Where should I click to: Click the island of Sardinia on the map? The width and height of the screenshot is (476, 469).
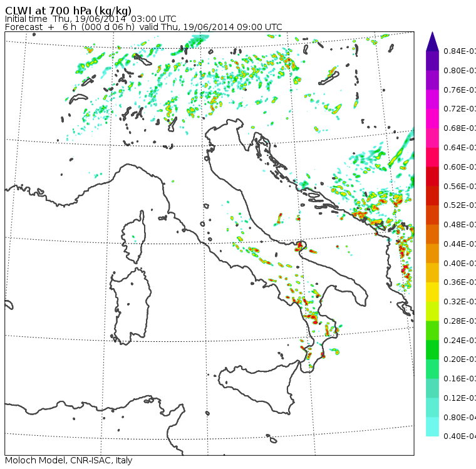[x=130, y=305]
